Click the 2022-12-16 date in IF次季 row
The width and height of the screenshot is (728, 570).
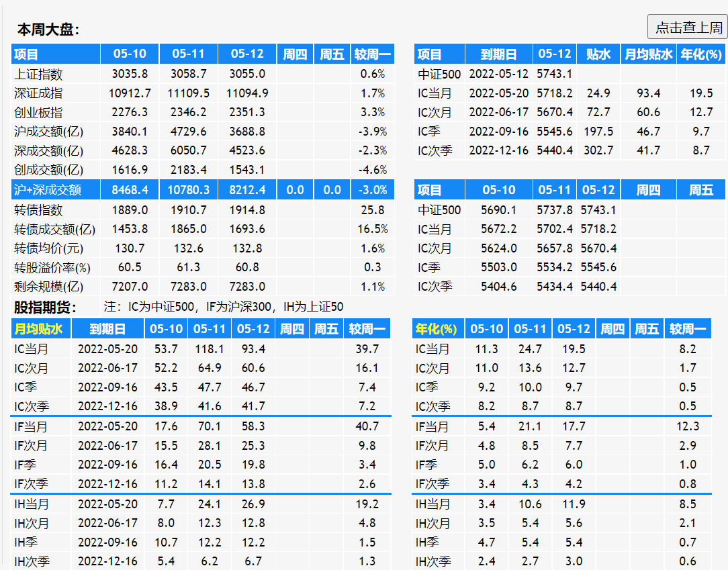coord(107,483)
